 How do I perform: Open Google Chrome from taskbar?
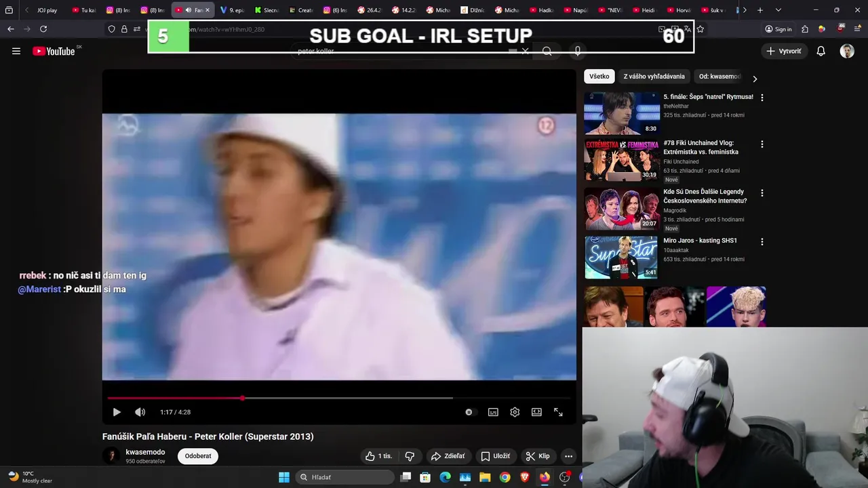pos(505,477)
